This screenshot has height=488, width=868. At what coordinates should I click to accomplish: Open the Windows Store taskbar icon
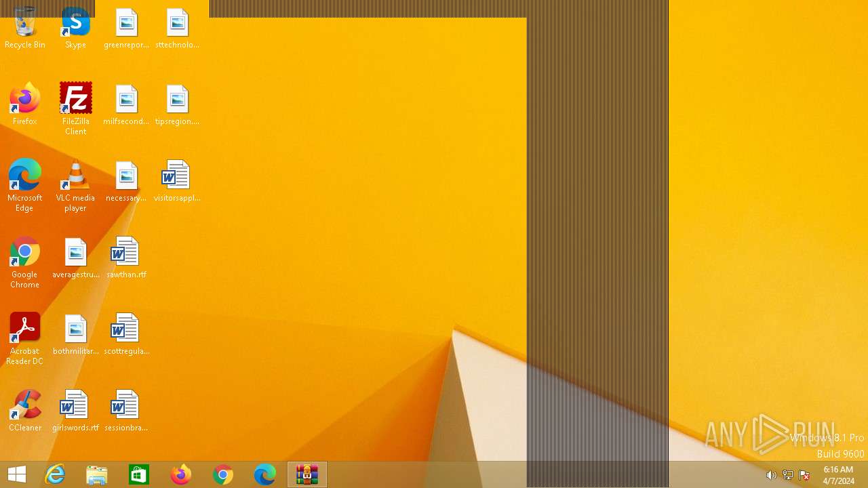point(139,474)
